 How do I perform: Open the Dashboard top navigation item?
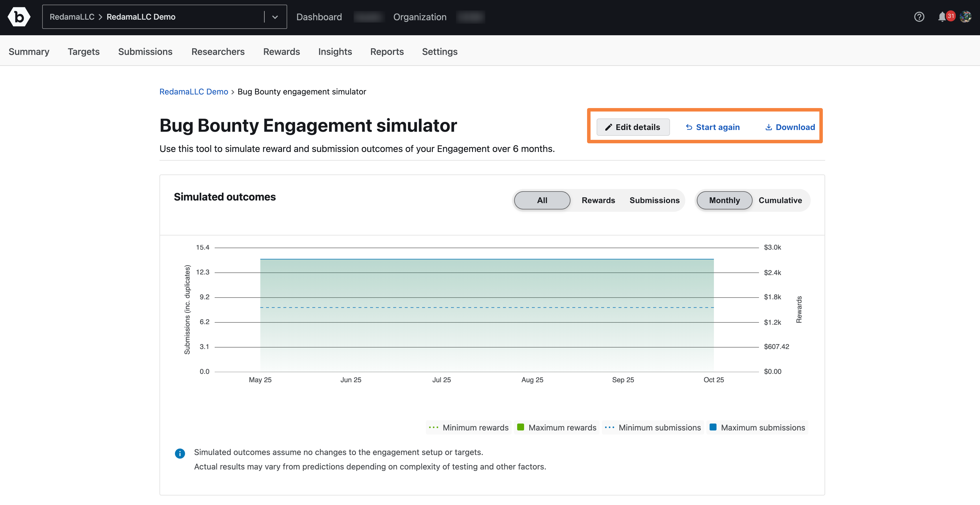click(x=319, y=17)
